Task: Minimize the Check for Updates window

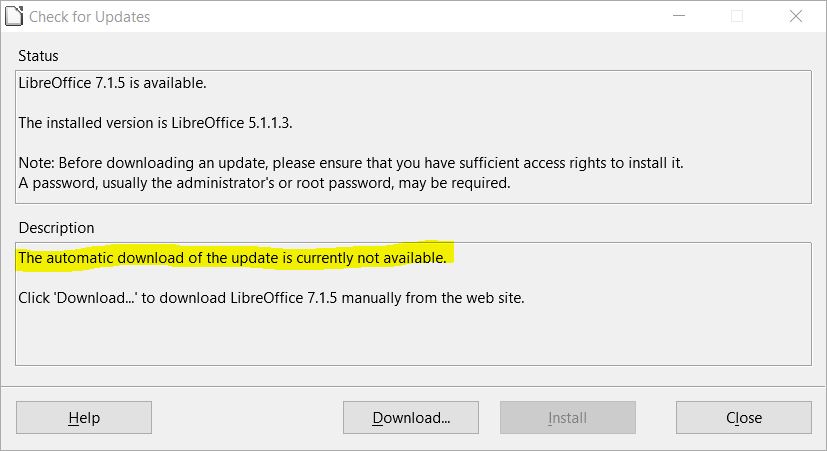Action: (x=680, y=16)
